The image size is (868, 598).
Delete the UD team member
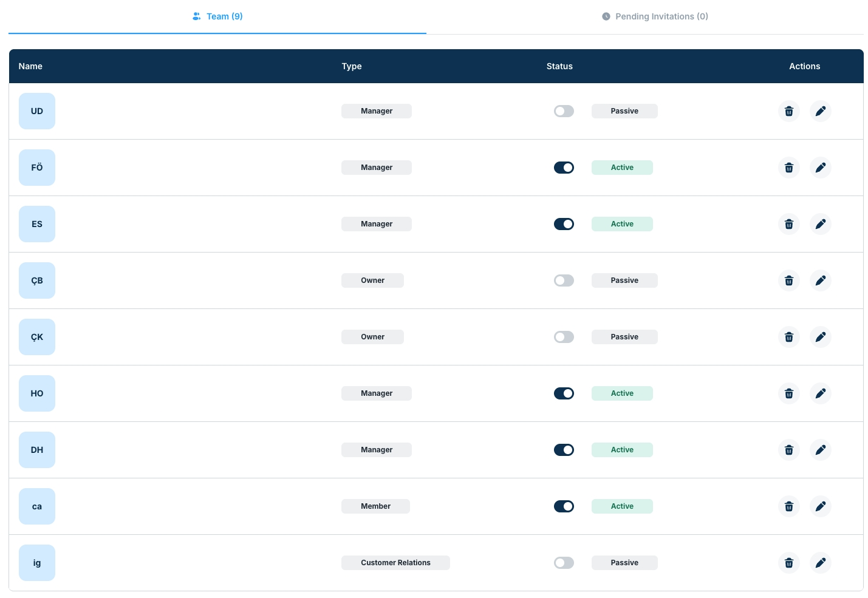(x=788, y=111)
